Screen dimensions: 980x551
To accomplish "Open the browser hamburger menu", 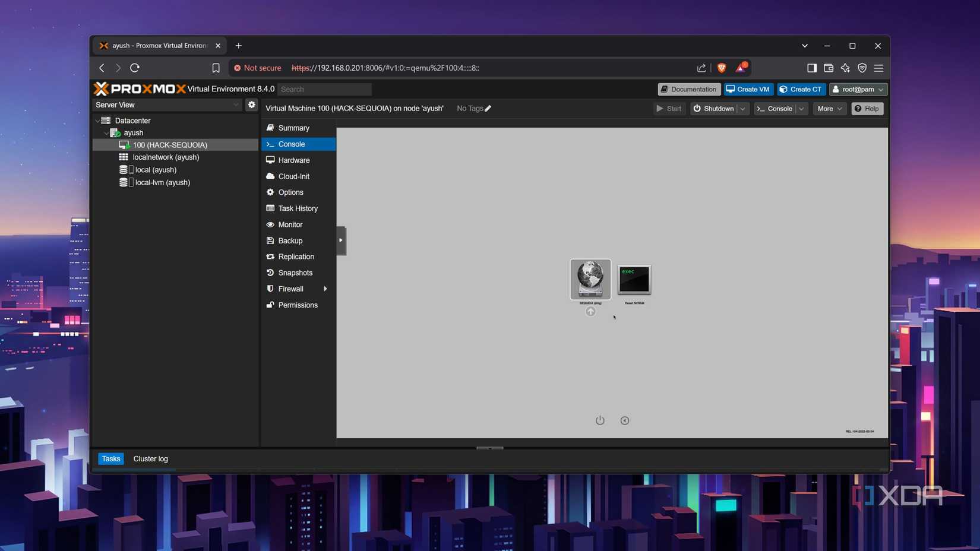I will tap(878, 68).
